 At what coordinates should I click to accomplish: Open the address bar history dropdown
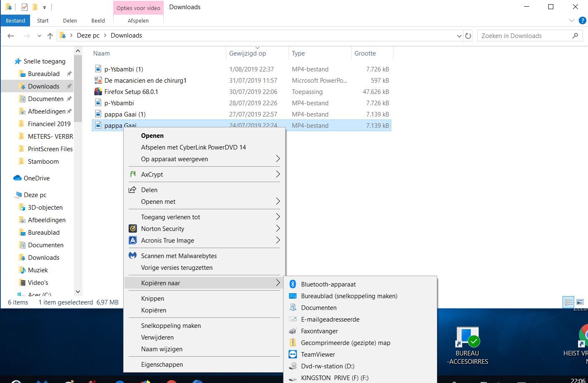click(459, 36)
